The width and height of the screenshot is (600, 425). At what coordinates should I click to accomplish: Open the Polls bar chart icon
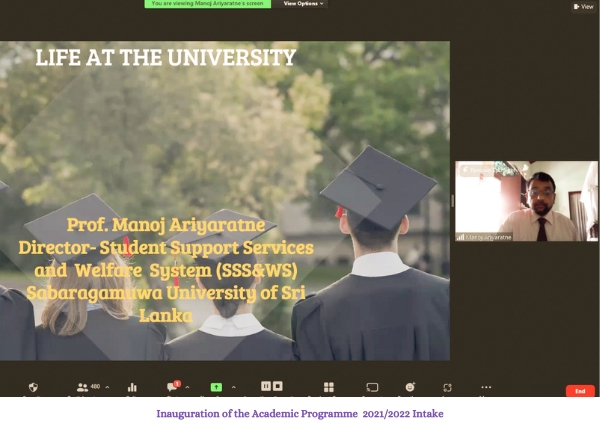tap(132, 388)
